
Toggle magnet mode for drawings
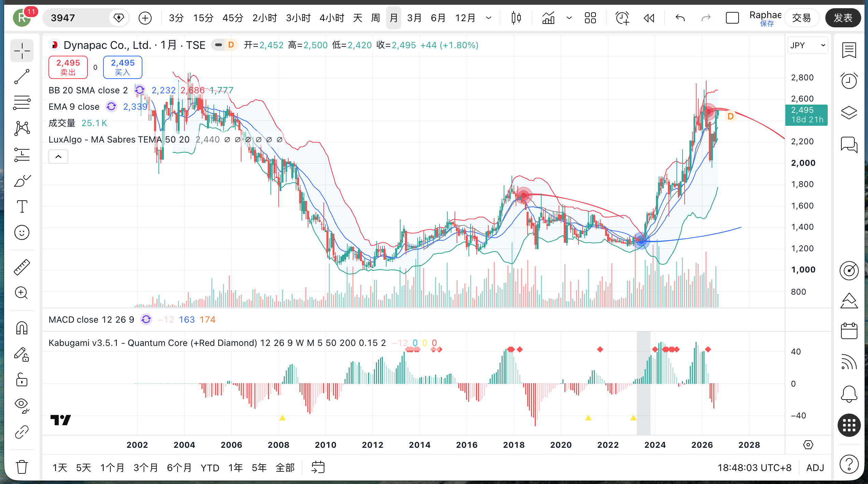(22, 328)
